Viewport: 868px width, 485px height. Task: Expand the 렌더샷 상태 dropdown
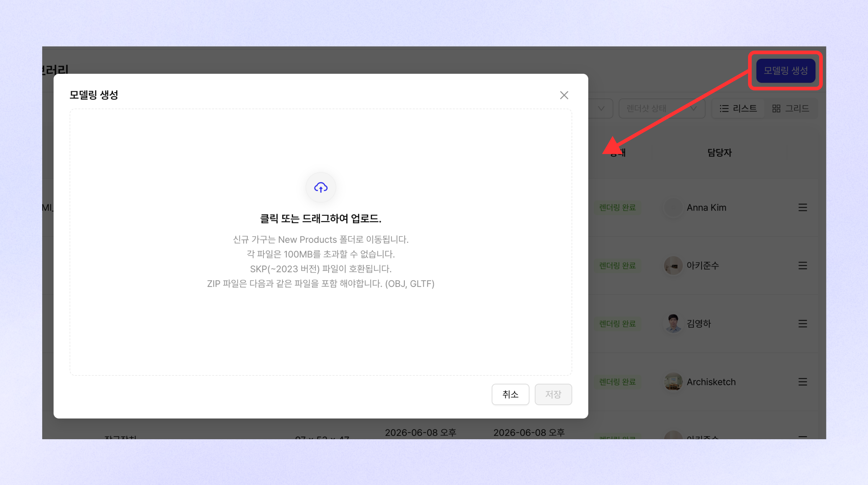[x=662, y=108]
